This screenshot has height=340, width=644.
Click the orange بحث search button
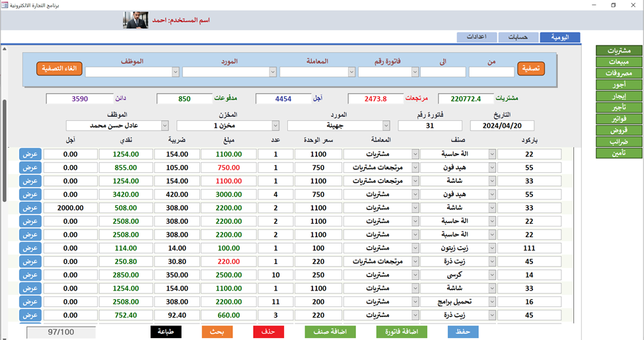click(x=217, y=332)
